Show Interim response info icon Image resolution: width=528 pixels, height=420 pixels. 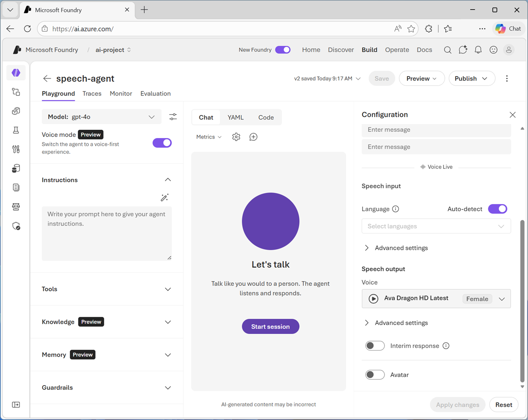click(446, 346)
